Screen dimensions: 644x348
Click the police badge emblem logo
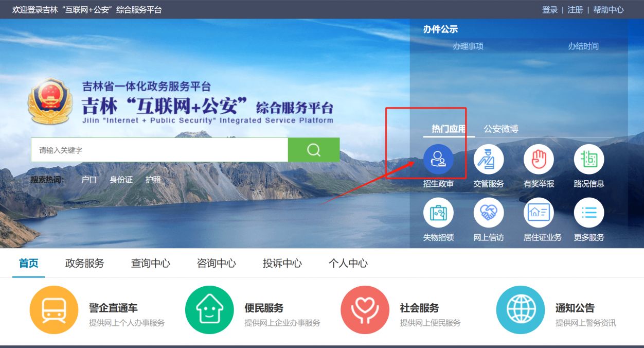click(51, 101)
